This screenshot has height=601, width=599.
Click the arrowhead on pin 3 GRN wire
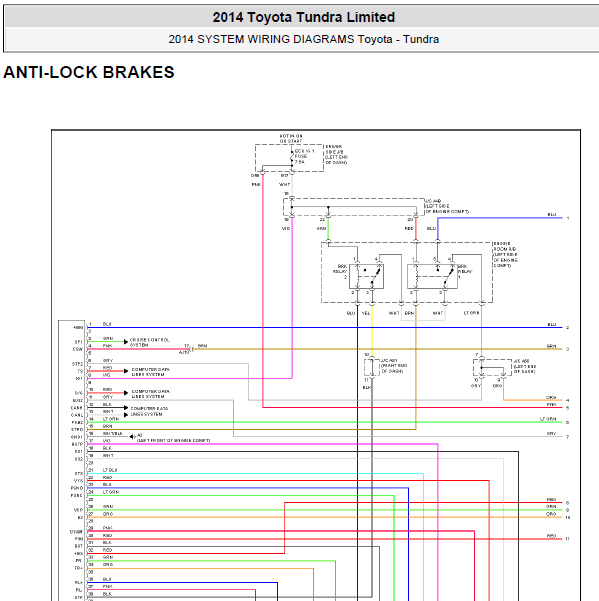pos(126,342)
